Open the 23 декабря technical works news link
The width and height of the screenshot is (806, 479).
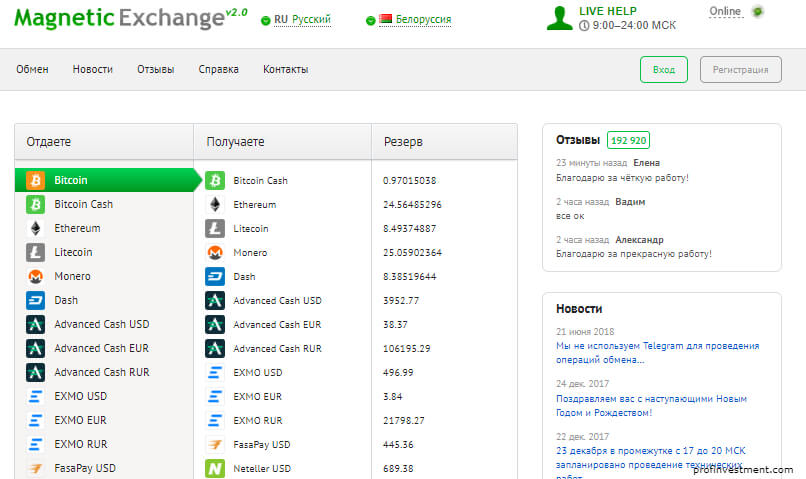click(x=651, y=464)
